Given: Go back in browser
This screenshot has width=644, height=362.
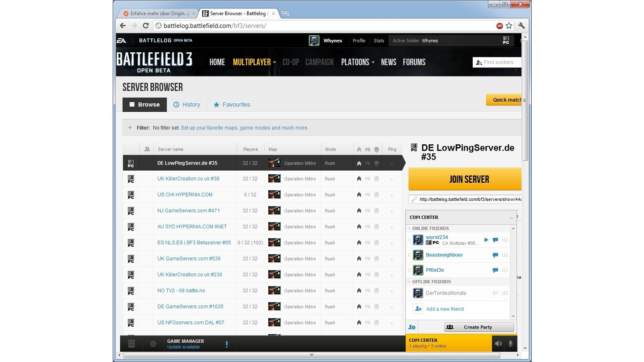Looking at the screenshot, I should point(123,25).
